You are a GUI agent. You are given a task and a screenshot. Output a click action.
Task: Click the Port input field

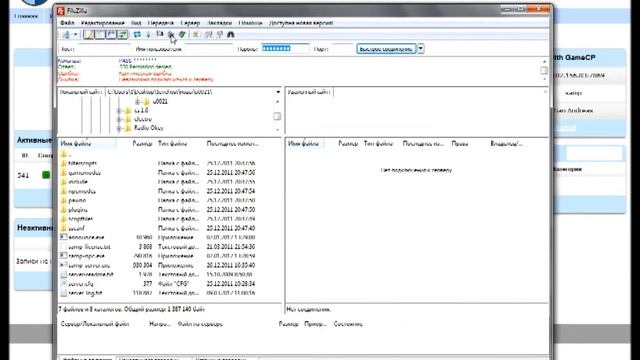(x=342, y=49)
